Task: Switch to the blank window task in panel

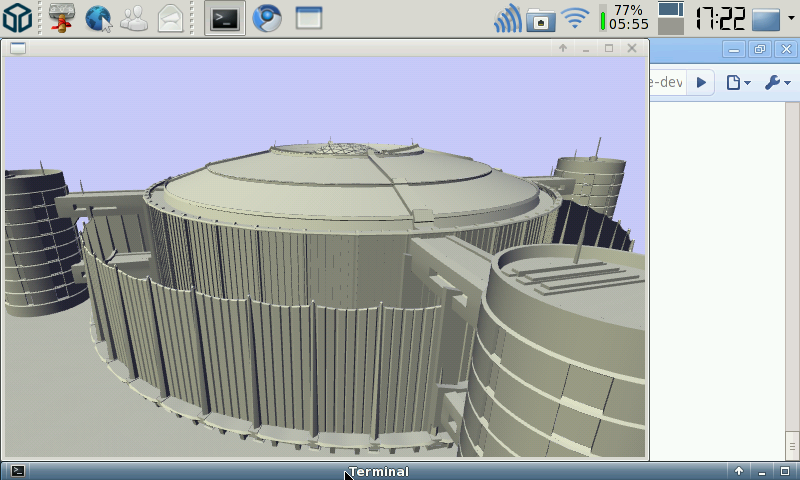Action: click(309, 18)
